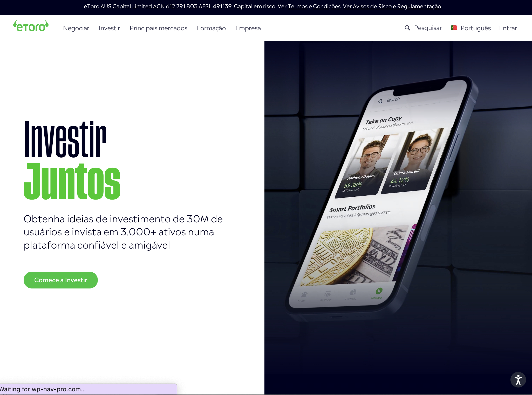This screenshot has width=532, height=395.
Task: Click the Watchlist icon on phone screen
Action: pyautogui.click(x=328, y=294)
